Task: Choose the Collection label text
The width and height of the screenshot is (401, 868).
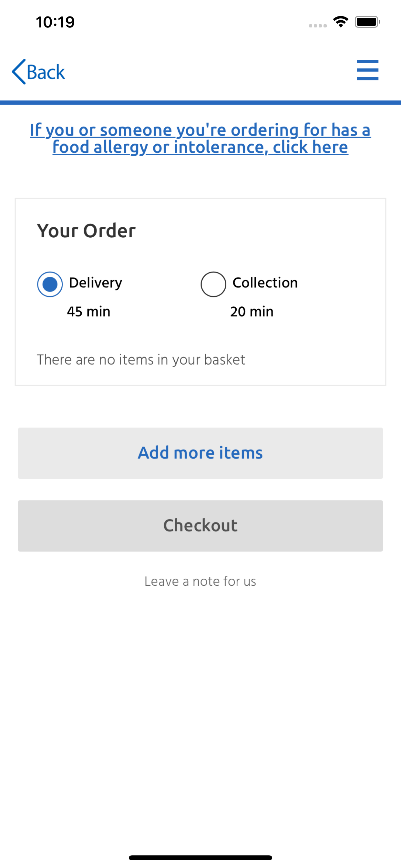Action: (265, 283)
